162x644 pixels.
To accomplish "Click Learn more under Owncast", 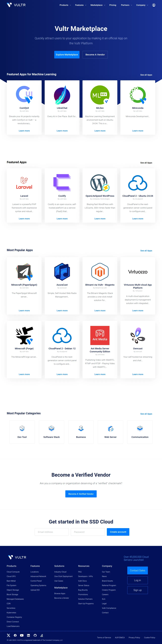I will pyautogui.click(x=138, y=374).
